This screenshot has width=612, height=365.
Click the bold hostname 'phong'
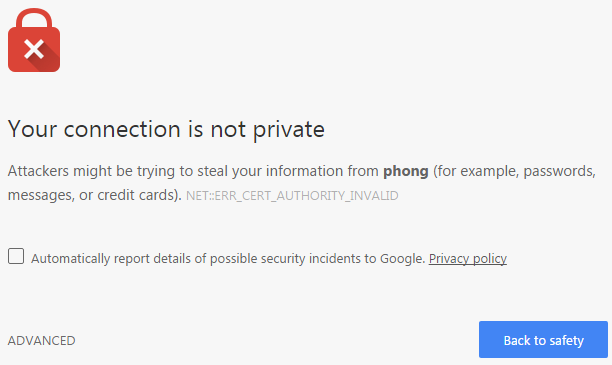406,171
